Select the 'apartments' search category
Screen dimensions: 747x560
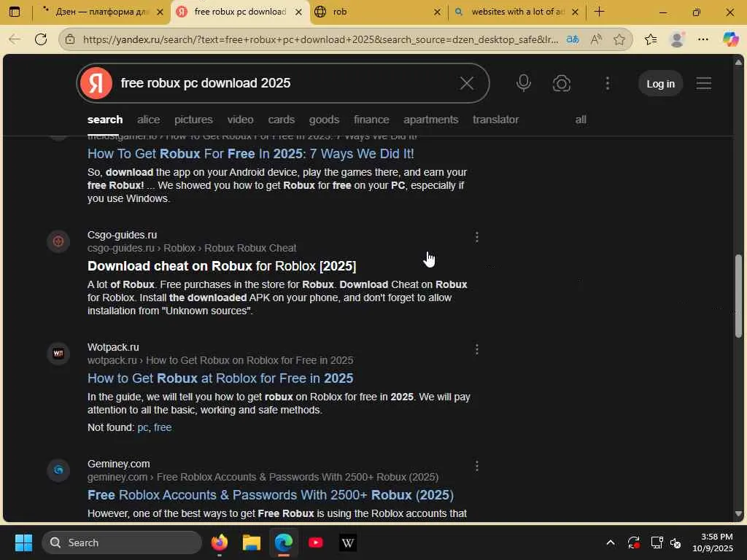[430, 120]
